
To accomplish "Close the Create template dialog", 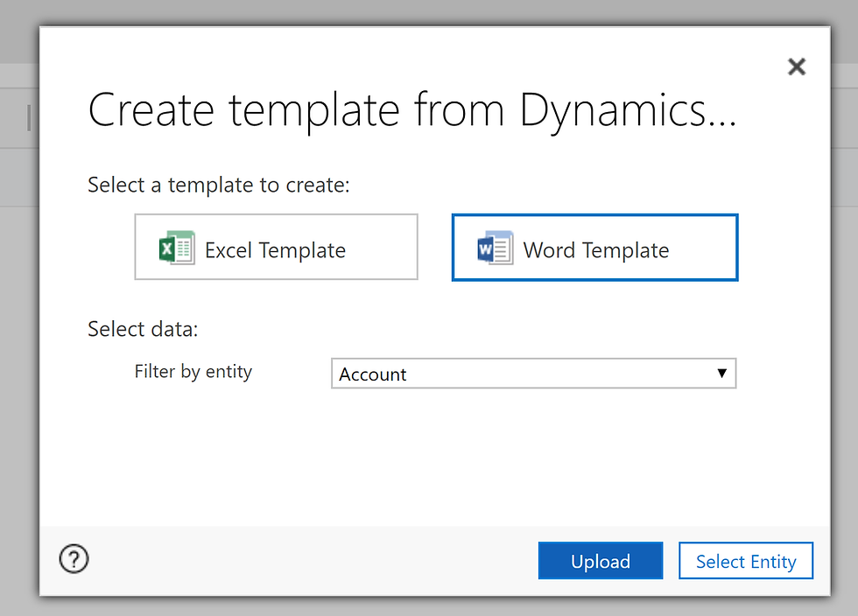I will pos(797,66).
